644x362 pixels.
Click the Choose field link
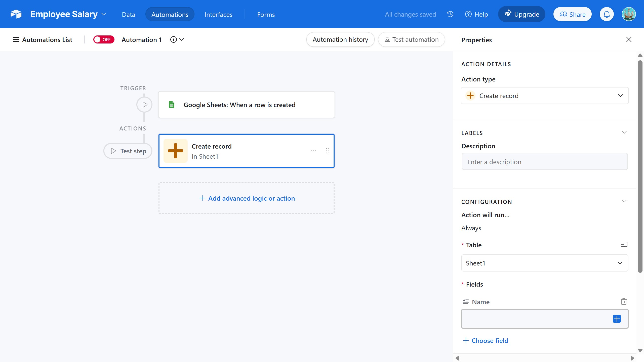pyautogui.click(x=485, y=340)
